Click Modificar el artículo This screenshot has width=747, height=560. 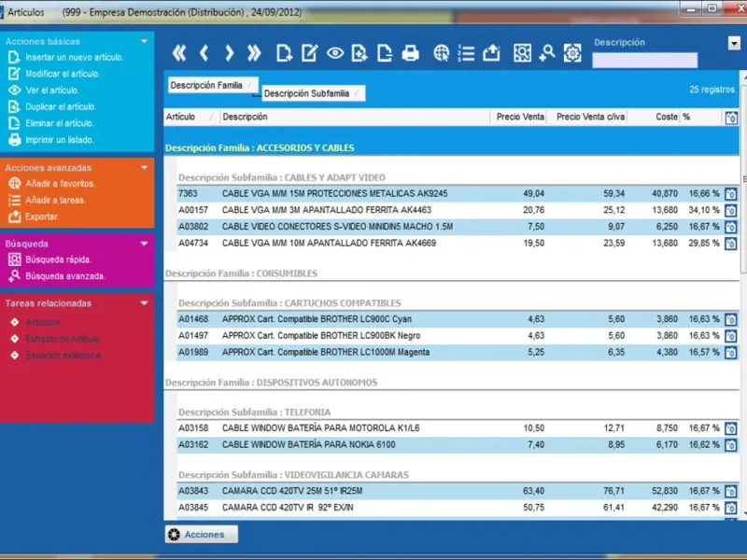coord(63,74)
